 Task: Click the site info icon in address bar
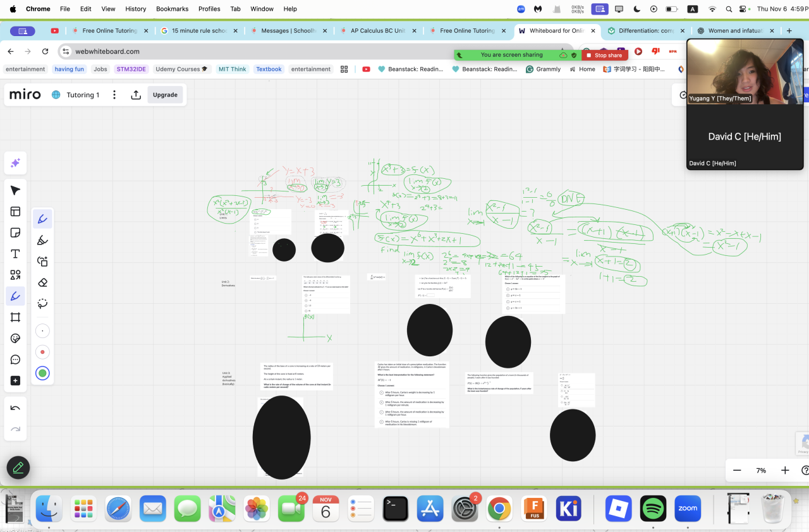pyautogui.click(x=66, y=51)
